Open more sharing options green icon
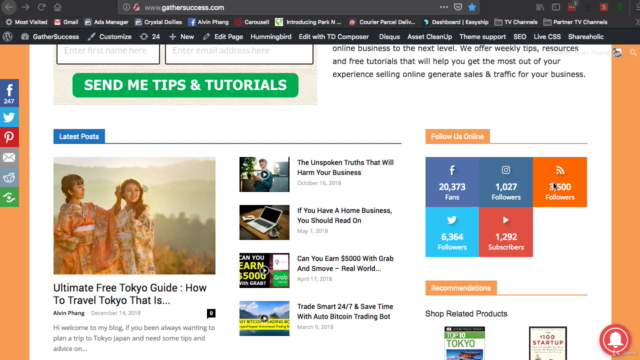This screenshot has height=360, width=640. pos(9,197)
